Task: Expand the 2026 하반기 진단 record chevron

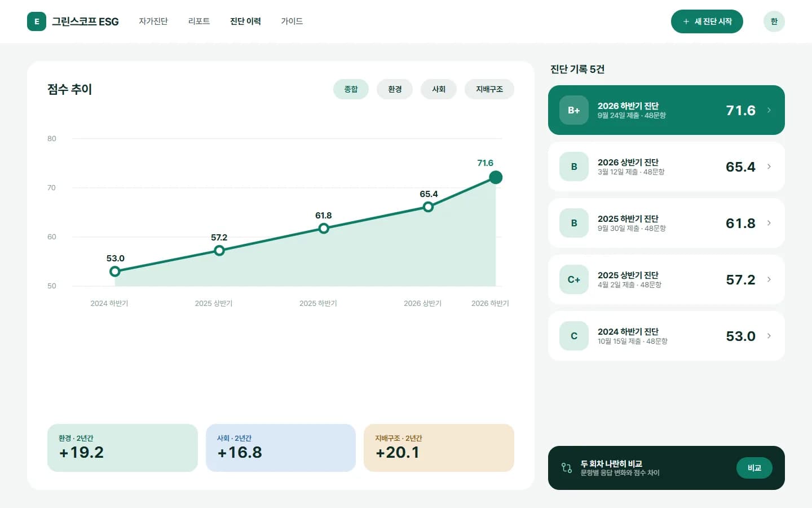Action: tap(769, 110)
